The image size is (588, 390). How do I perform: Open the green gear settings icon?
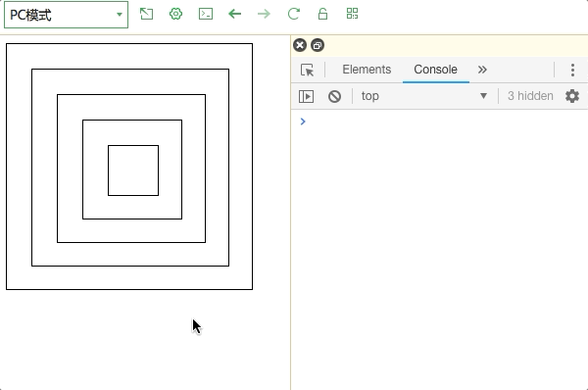click(175, 14)
